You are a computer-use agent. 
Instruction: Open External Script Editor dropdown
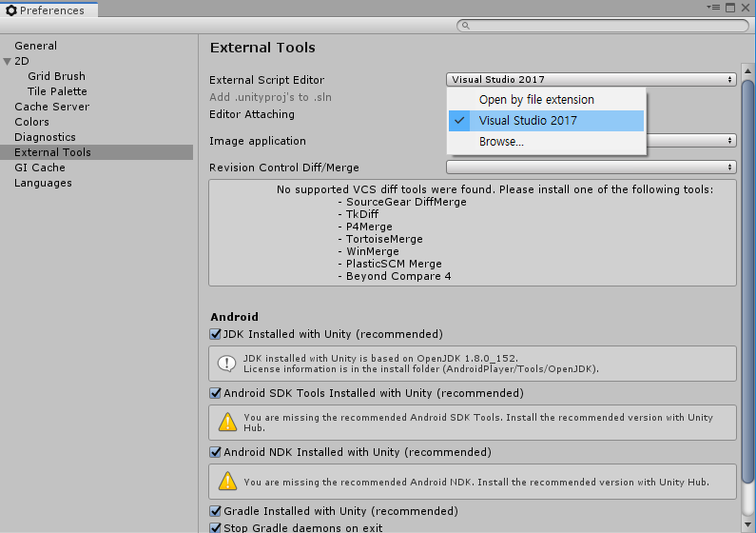click(x=591, y=80)
